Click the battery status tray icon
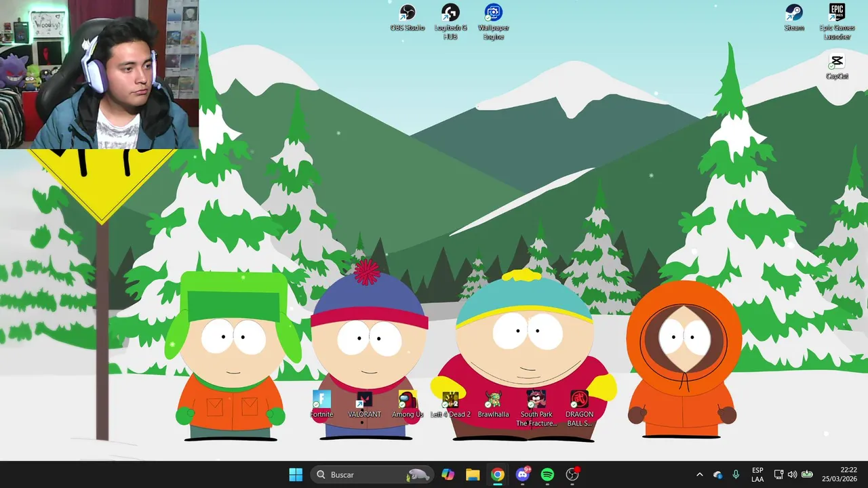The width and height of the screenshot is (868, 488). point(807,474)
